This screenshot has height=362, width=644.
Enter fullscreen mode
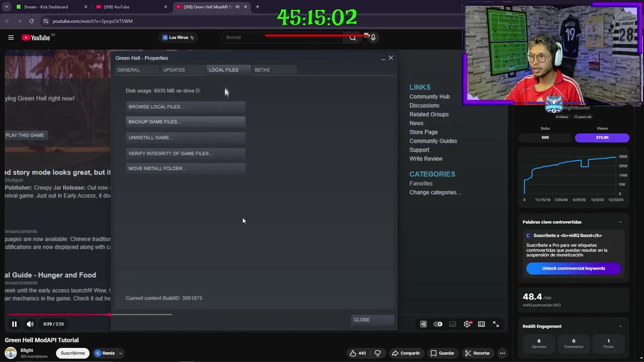[496, 324]
